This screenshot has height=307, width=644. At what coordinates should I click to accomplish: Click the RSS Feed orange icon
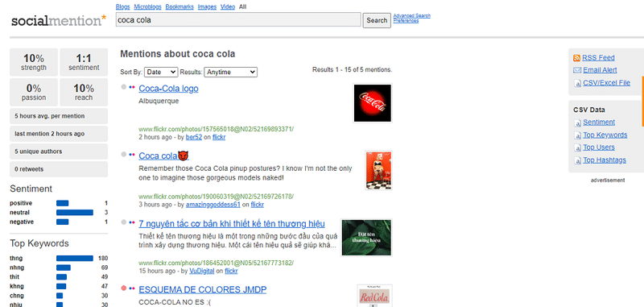click(576, 58)
